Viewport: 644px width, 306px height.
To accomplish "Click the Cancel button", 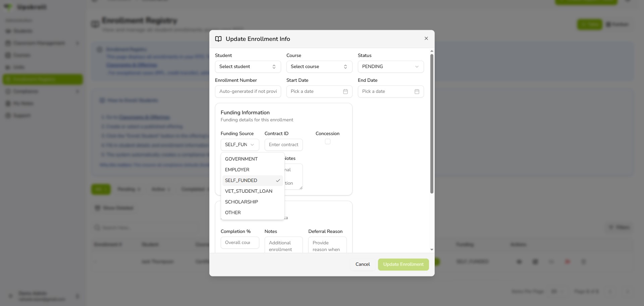I will (363, 264).
